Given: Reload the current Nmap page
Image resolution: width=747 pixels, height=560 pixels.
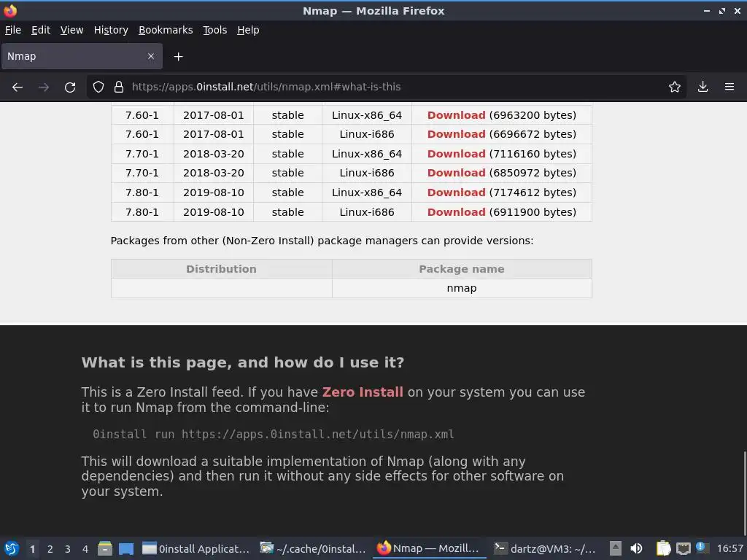Looking at the screenshot, I should 70,87.
